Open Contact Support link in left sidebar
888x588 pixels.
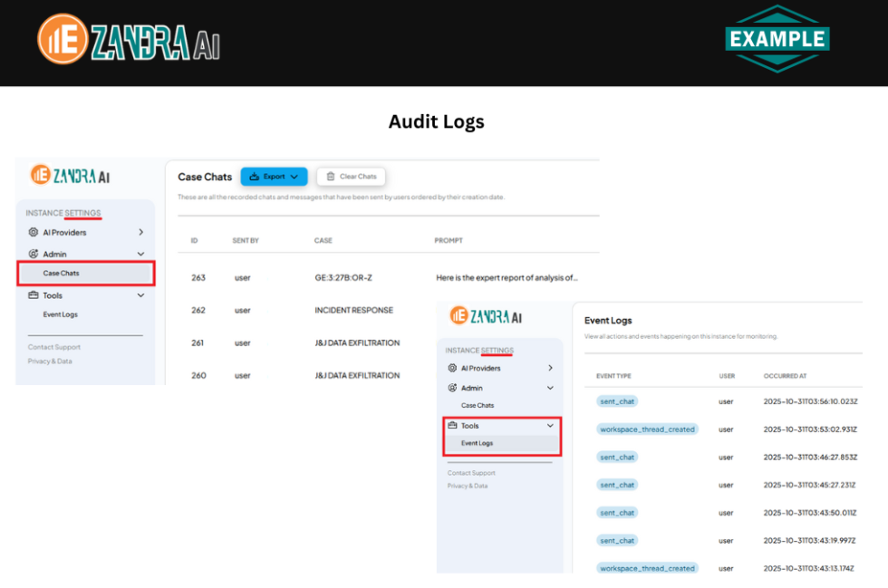coord(54,347)
